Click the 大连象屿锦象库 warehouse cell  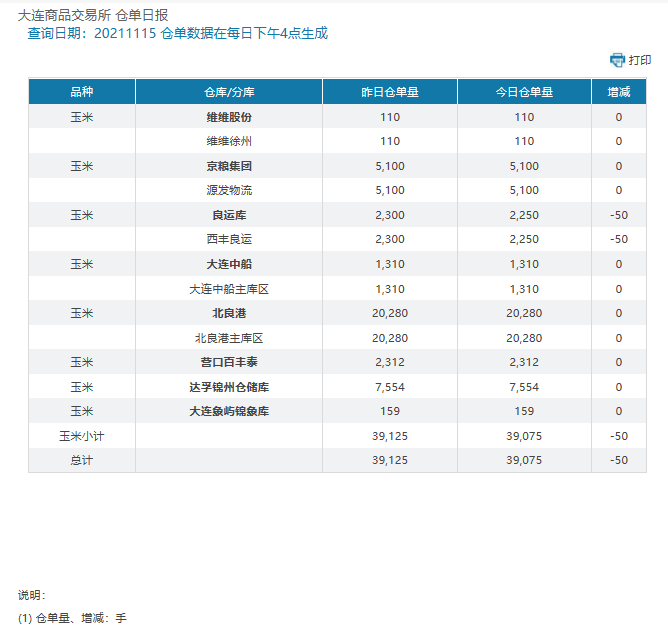[x=229, y=411]
